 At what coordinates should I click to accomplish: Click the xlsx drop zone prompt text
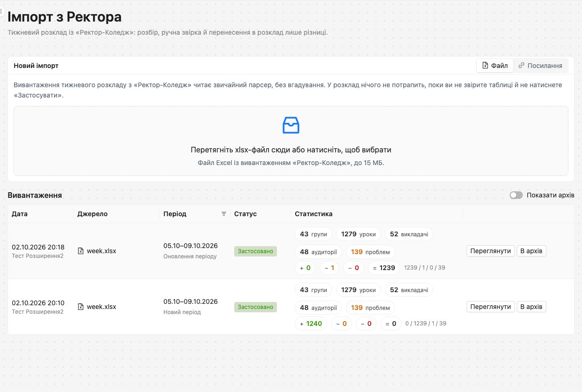click(291, 150)
